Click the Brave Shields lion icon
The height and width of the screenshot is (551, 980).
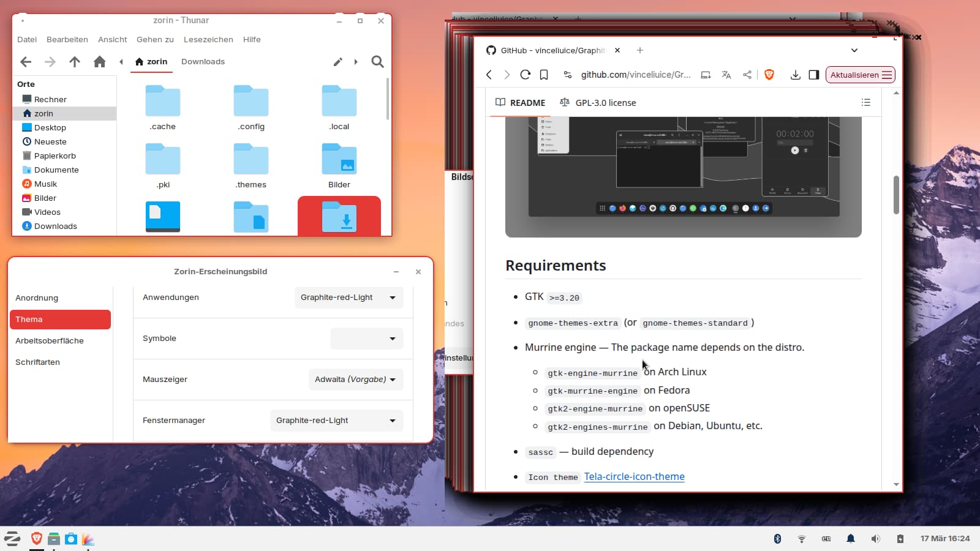769,75
